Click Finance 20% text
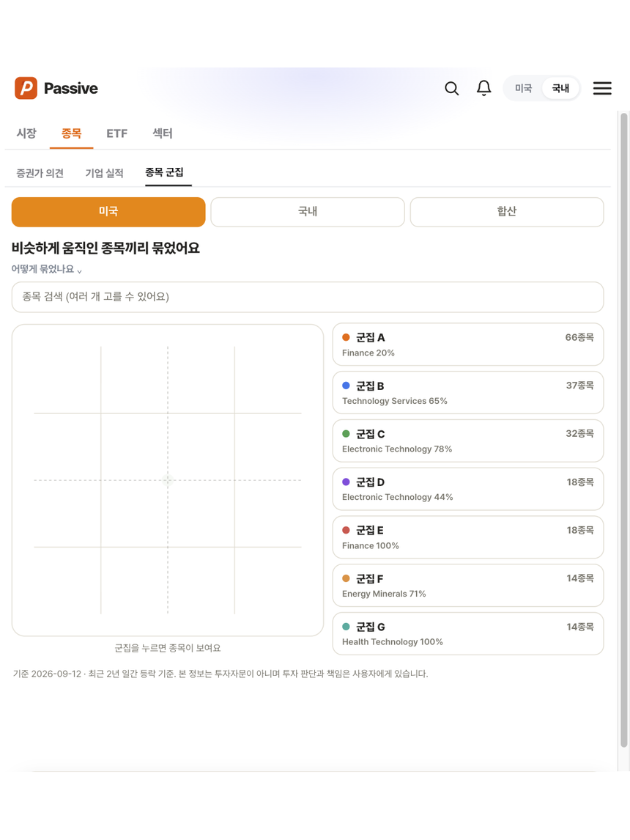 pos(368,353)
